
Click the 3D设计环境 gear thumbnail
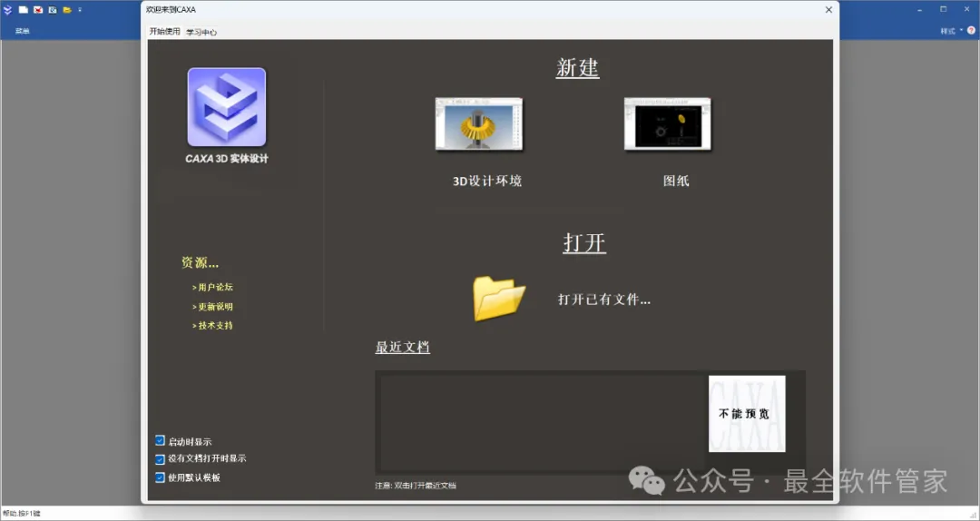pos(479,123)
